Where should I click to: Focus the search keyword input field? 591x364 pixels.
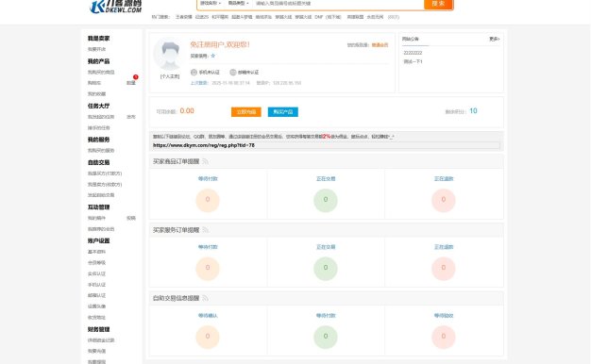pos(338,4)
